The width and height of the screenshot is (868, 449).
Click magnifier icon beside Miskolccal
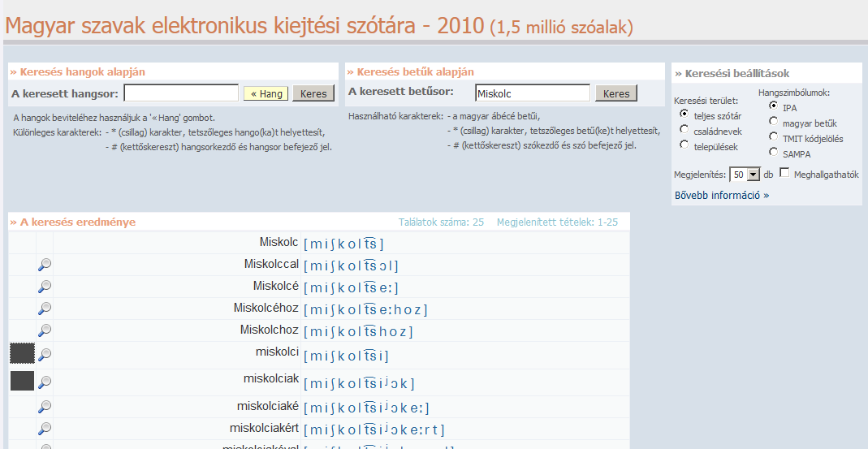(x=45, y=265)
